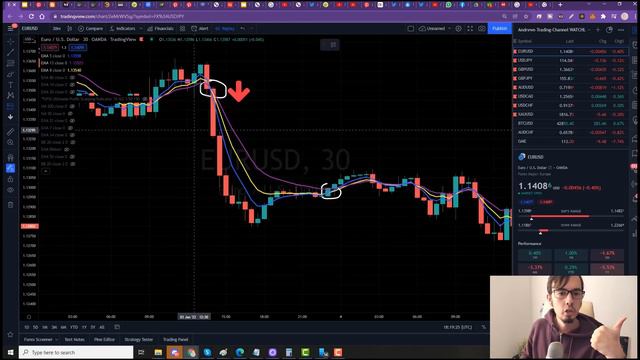Select GBPUSD in the watchlist
Image resolution: width=640 pixels, height=360 pixels.
[x=570, y=69]
